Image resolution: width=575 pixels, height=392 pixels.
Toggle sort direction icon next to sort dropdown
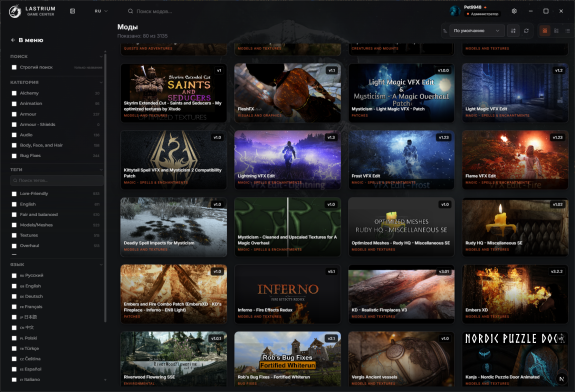click(x=513, y=31)
